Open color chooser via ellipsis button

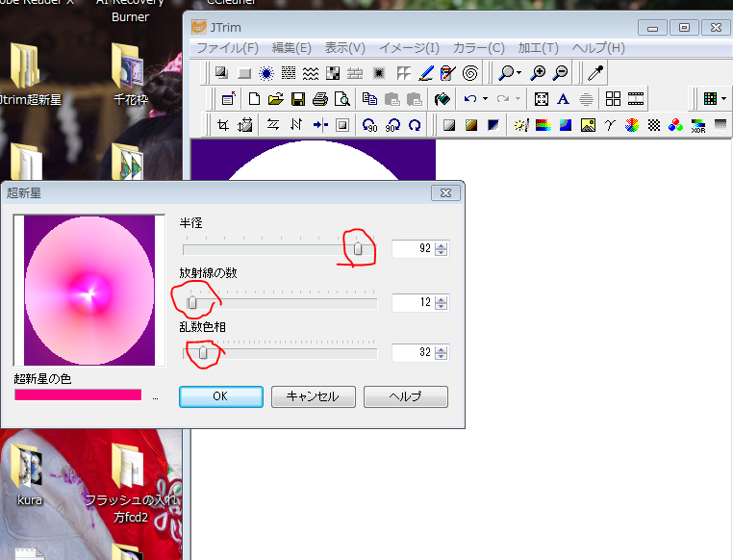[155, 397]
